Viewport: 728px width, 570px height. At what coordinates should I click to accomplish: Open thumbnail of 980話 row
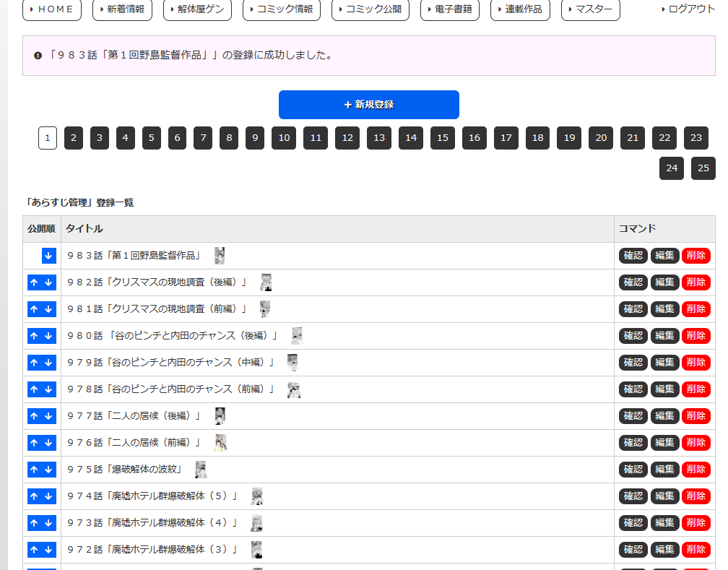(x=297, y=336)
